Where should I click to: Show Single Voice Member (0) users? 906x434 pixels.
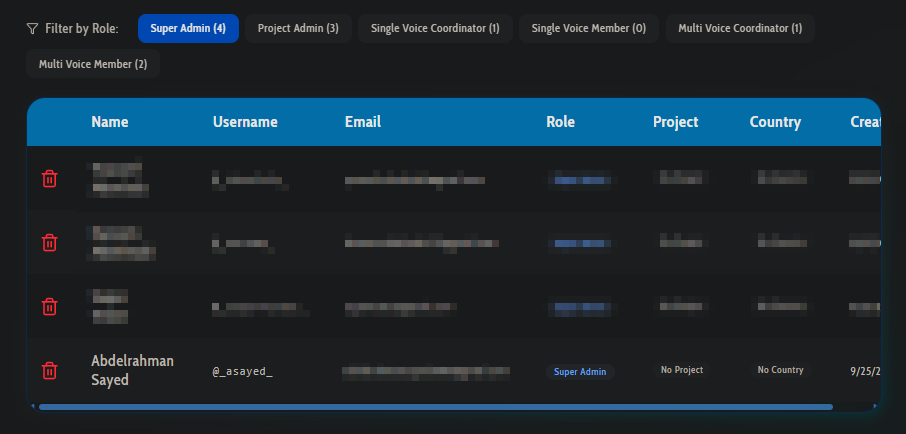point(589,29)
